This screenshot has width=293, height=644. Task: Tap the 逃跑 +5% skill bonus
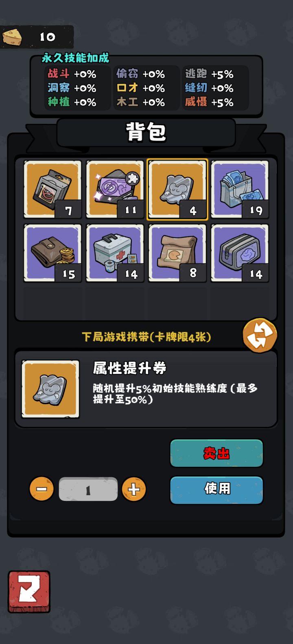pos(209,74)
